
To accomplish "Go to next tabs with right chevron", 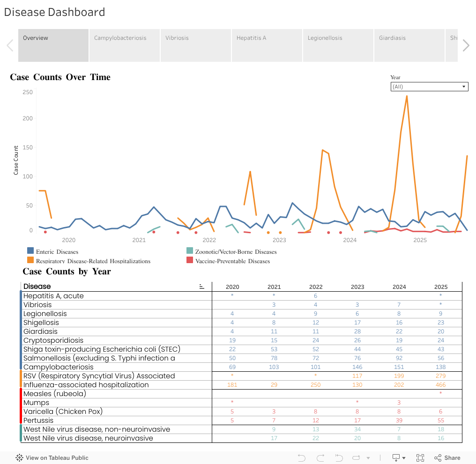I will (x=466, y=45).
